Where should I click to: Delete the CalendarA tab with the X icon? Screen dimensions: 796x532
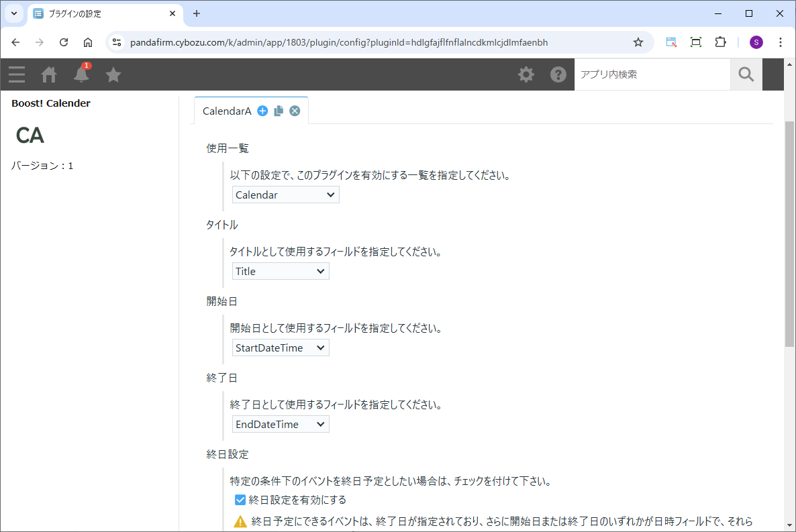[295, 111]
